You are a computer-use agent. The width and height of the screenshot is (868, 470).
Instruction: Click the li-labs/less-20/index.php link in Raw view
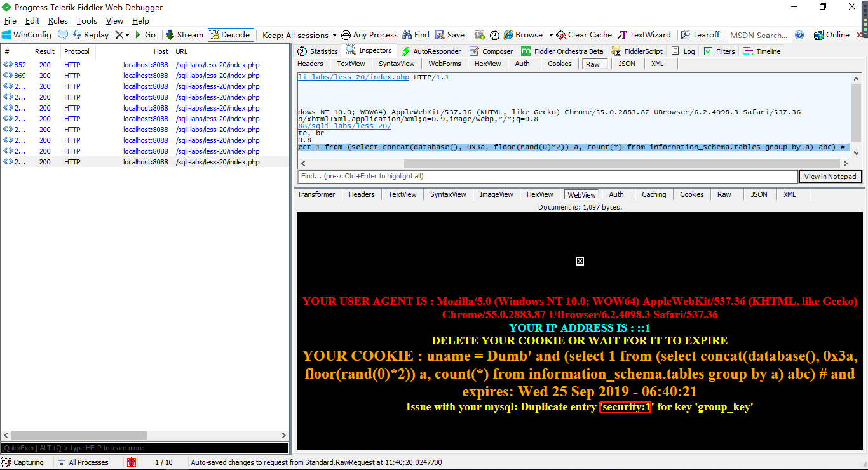(354, 77)
